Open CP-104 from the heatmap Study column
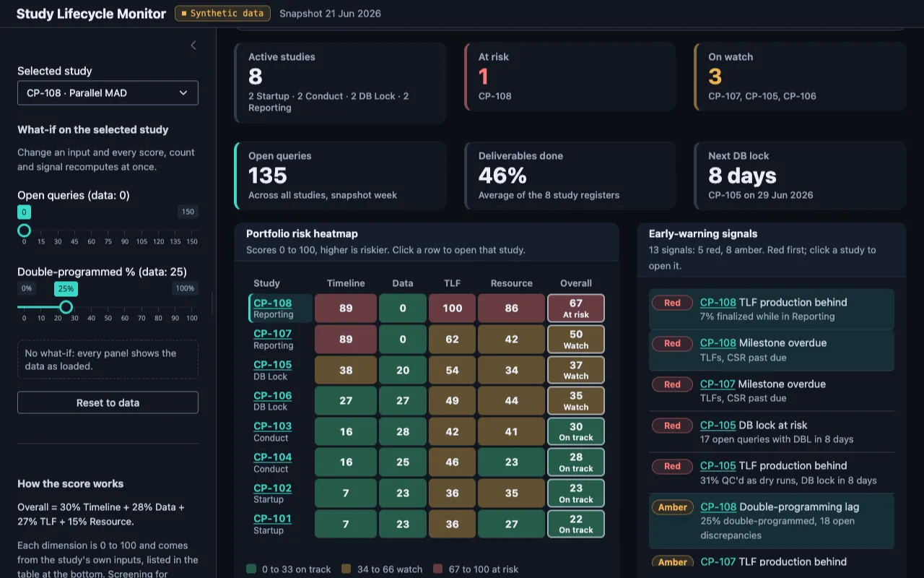Viewport: 924px width, 578px height. (x=273, y=457)
